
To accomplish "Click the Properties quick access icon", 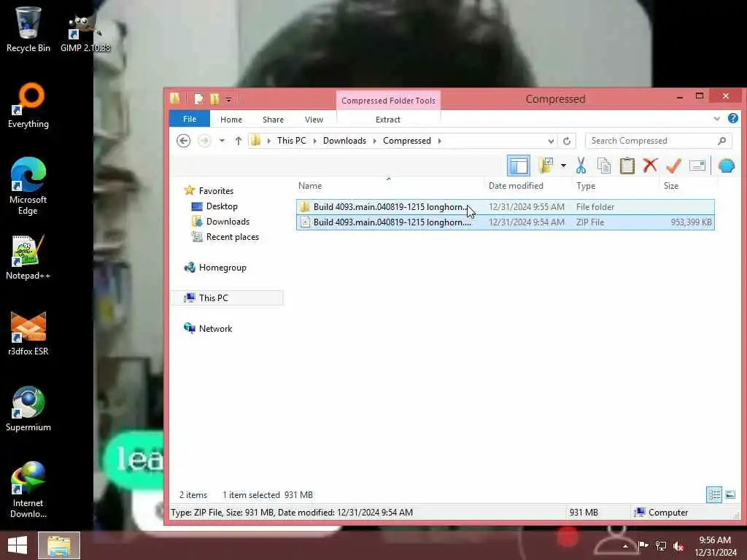I will pyautogui.click(x=198, y=99).
